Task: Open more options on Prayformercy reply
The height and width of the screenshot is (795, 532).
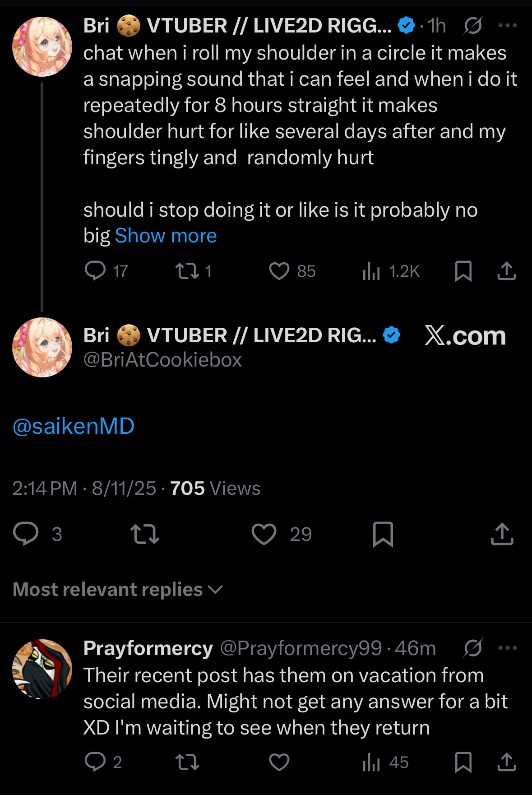Action: tap(507, 648)
